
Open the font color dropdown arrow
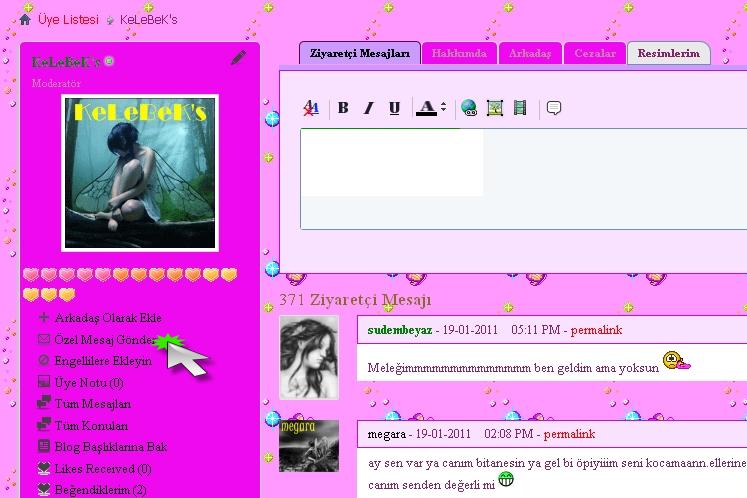click(443, 108)
